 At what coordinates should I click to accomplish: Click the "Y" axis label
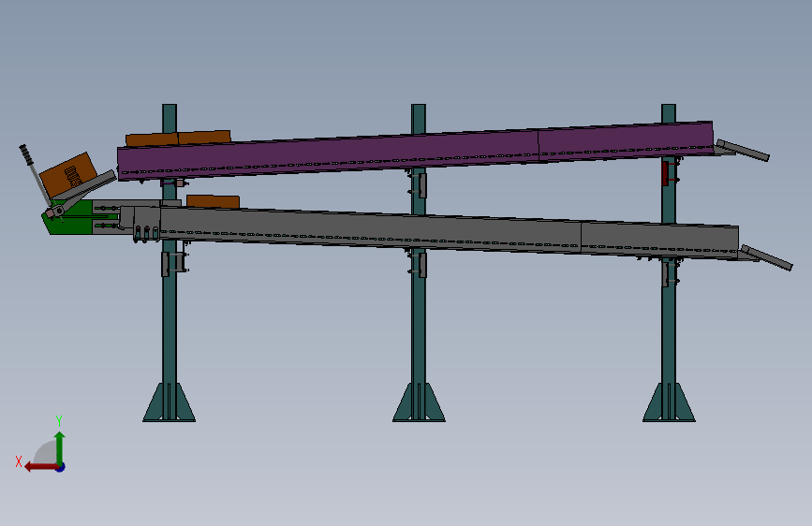click(58, 421)
